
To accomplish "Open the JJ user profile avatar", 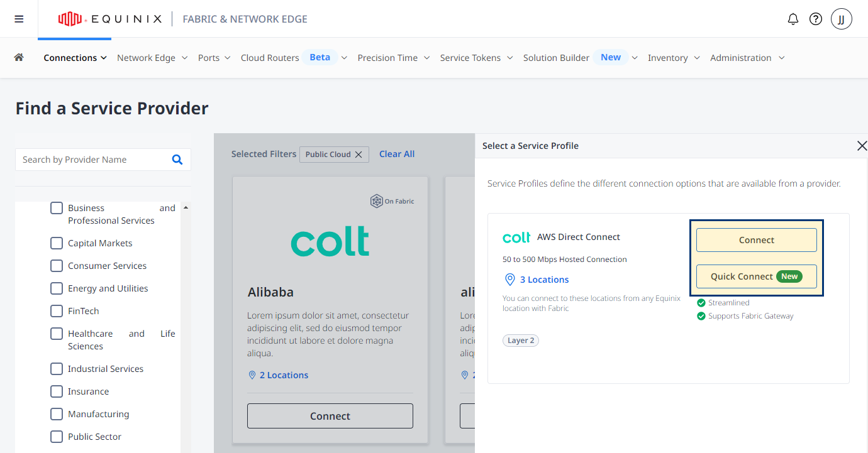I will [x=842, y=19].
